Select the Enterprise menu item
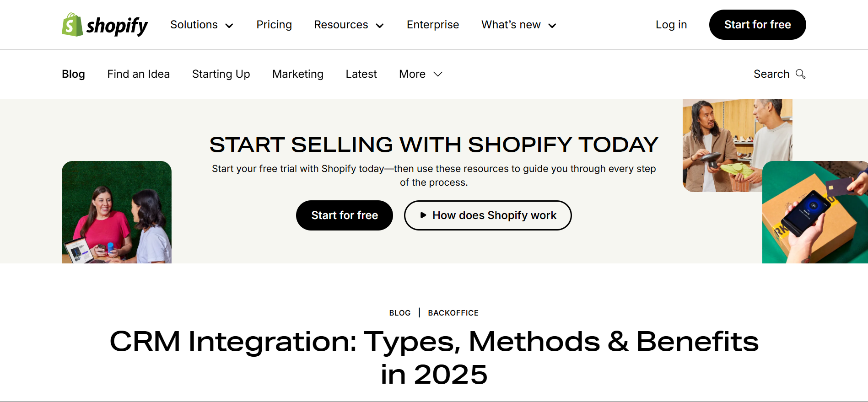 pyautogui.click(x=432, y=25)
